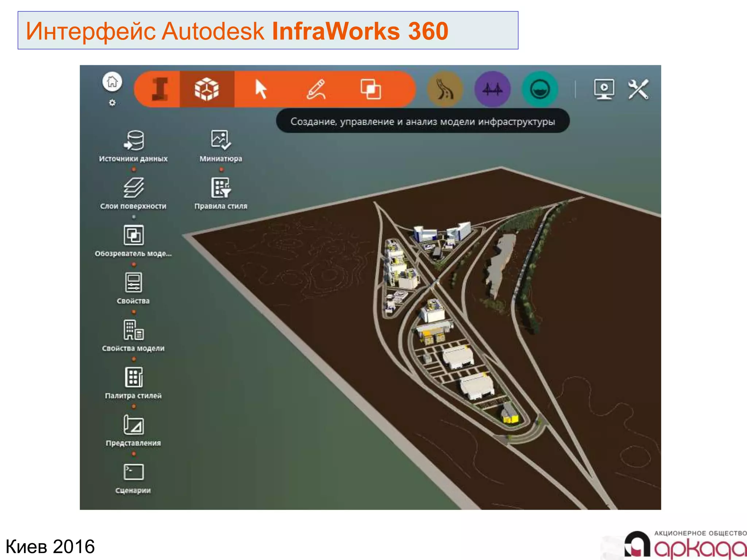Viewport: 747px width, 560px height.
Task: Choose the pencil sketch tool
Action: tap(316, 89)
